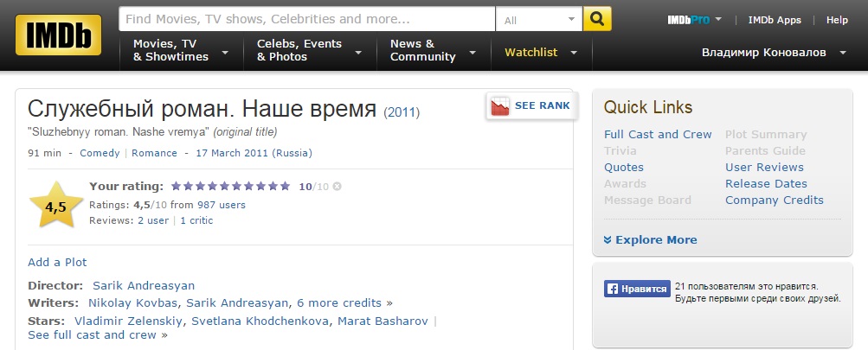Open Sarik Andreasyan in the Writers row
868x350 pixels.
pyautogui.click(x=237, y=303)
